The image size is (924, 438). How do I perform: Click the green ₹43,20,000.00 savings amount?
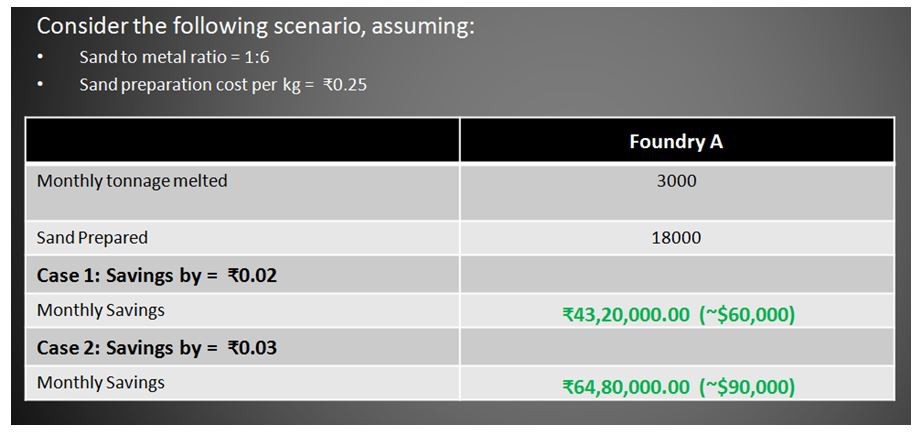pos(625,315)
